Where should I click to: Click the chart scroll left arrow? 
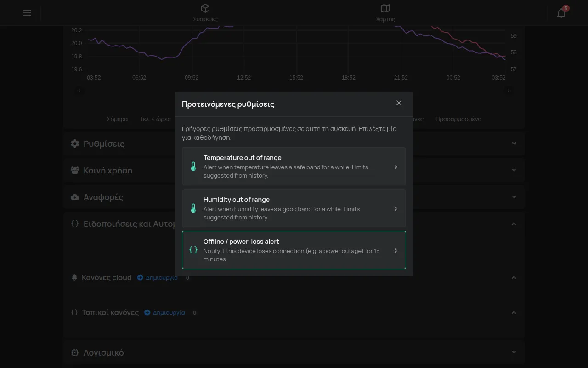tap(79, 91)
